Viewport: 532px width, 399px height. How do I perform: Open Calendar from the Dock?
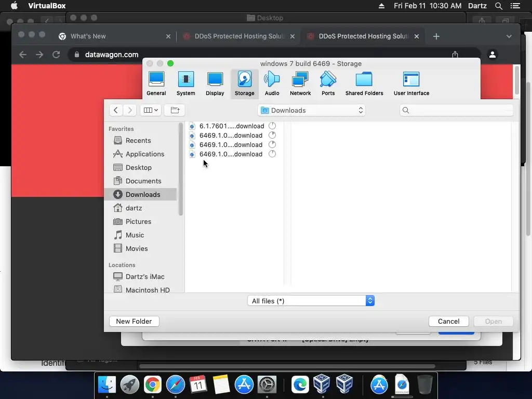coord(198,385)
